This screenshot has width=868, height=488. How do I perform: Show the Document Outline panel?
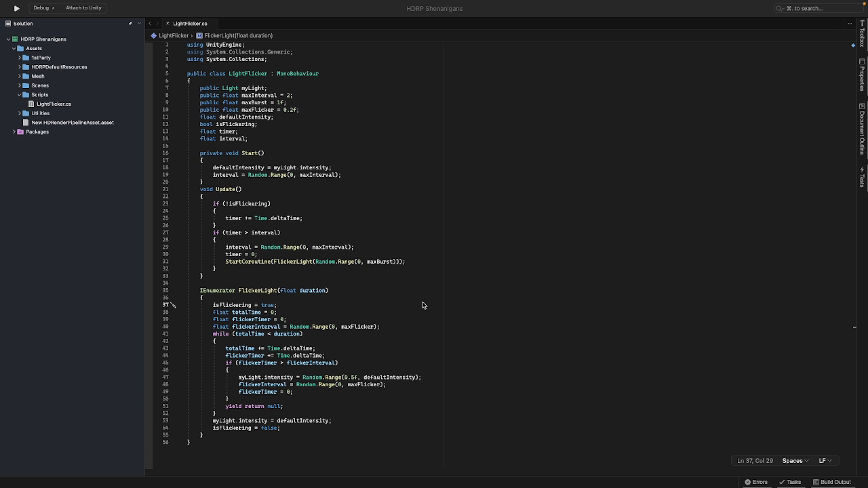tap(862, 129)
